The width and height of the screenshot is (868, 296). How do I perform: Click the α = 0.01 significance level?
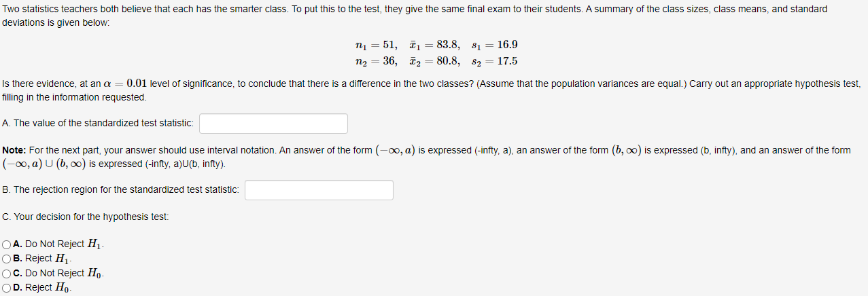124,84
